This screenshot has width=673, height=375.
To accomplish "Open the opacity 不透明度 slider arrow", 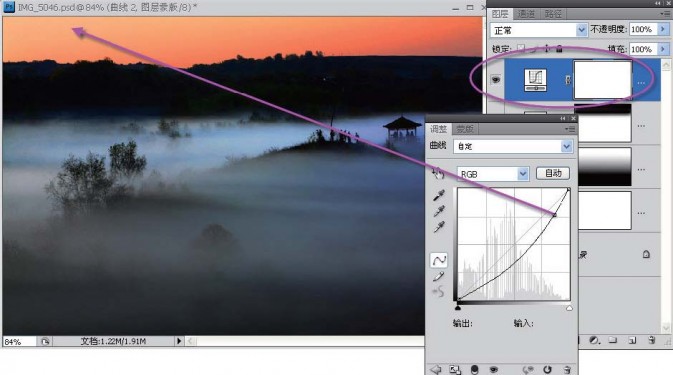I will (x=663, y=29).
